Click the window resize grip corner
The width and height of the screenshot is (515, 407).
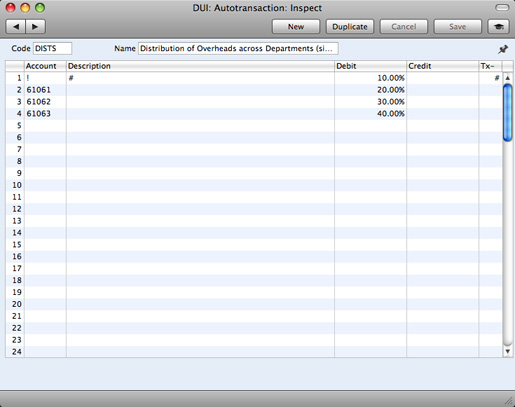point(509,401)
